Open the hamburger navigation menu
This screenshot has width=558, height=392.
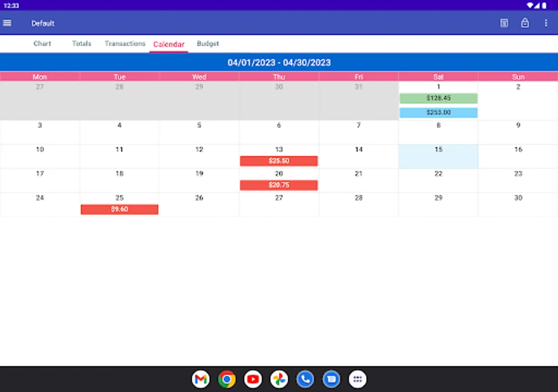[7, 23]
